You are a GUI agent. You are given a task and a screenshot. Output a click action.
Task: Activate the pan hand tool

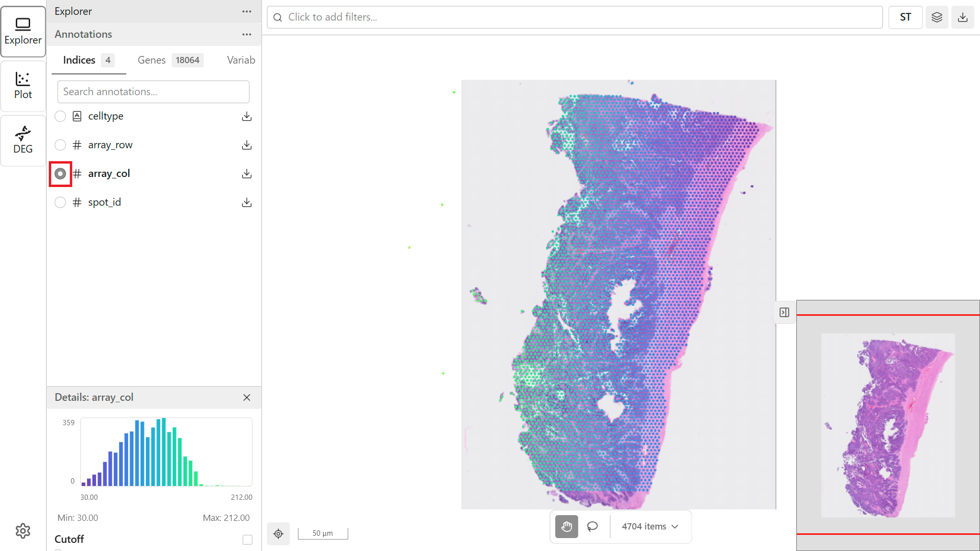(567, 526)
